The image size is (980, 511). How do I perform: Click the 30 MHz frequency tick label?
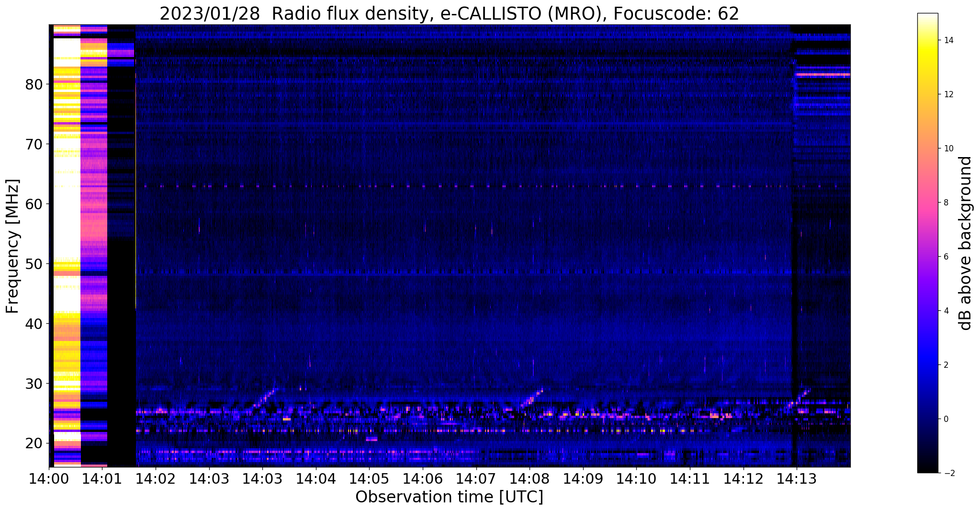tap(34, 384)
